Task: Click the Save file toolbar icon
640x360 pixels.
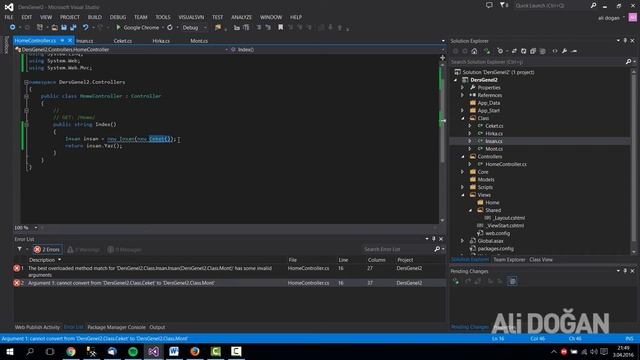Action: coord(64,27)
